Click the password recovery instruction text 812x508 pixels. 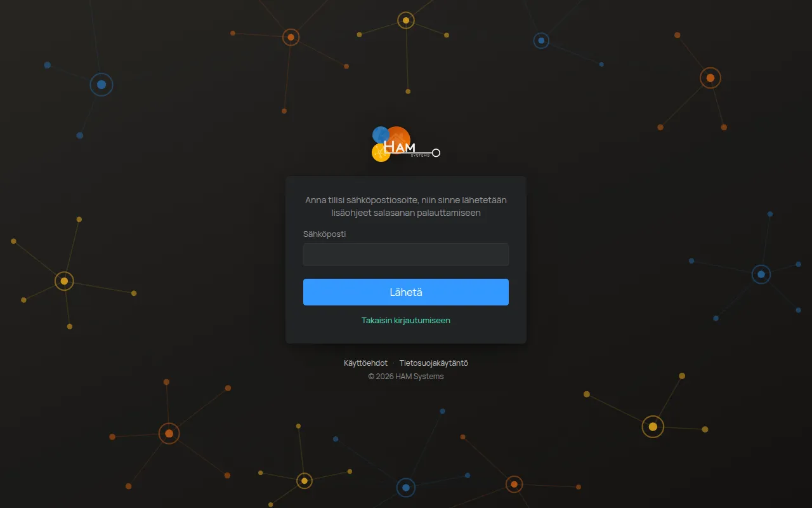point(406,206)
